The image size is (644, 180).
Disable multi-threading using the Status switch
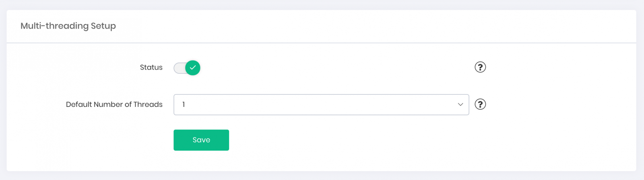click(x=187, y=68)
